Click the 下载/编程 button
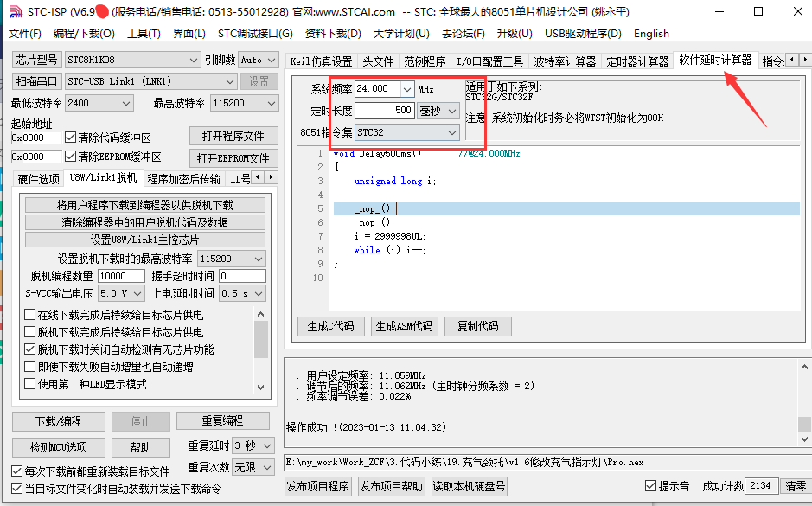812x506 pixels. pyautogui.click(x=59, y=421)
